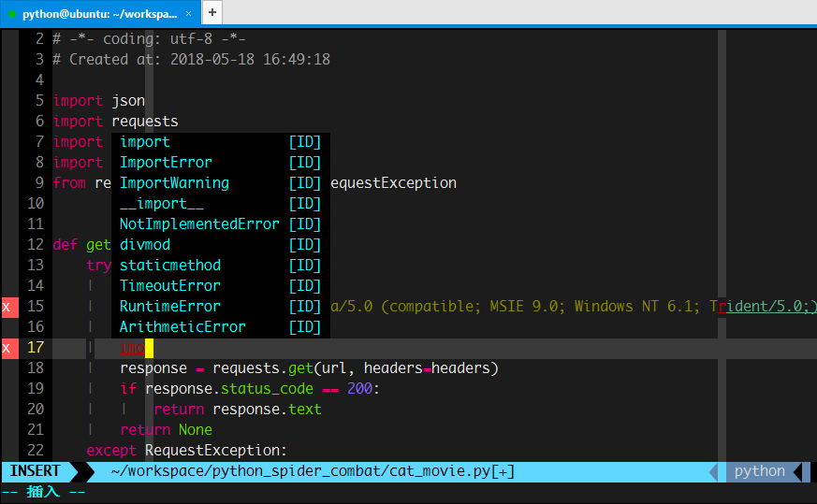Screen dimensions: 817x504
Task: Select the python@ubuntu terminal tab
Action: pos(99,13)
